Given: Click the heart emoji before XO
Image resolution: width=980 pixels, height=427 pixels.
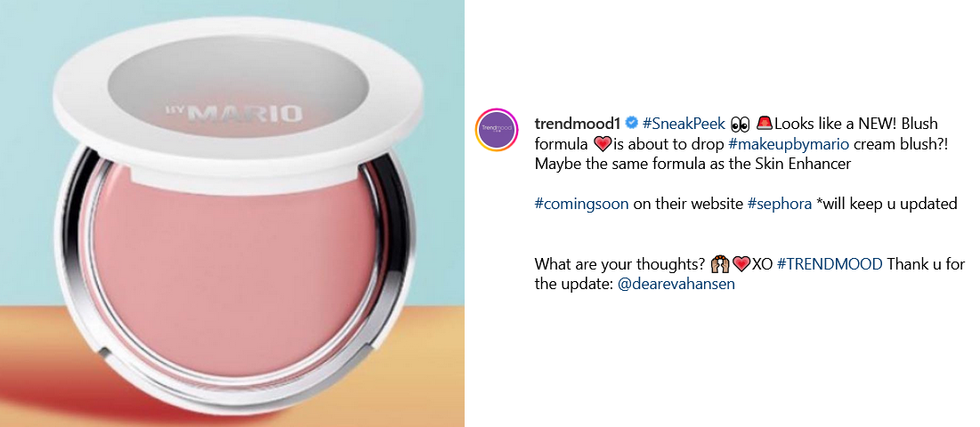Looking at the screenshot, I should [741, 265].
